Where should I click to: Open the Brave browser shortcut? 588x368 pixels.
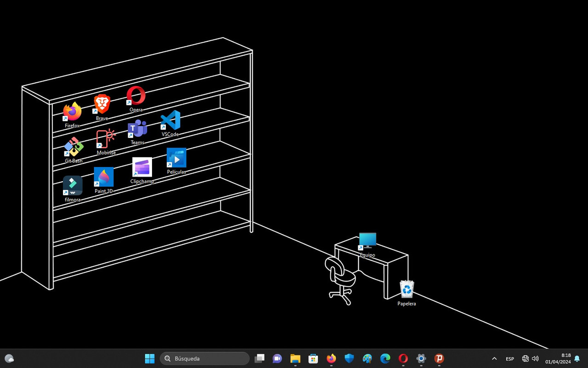(x=102, y=108)
